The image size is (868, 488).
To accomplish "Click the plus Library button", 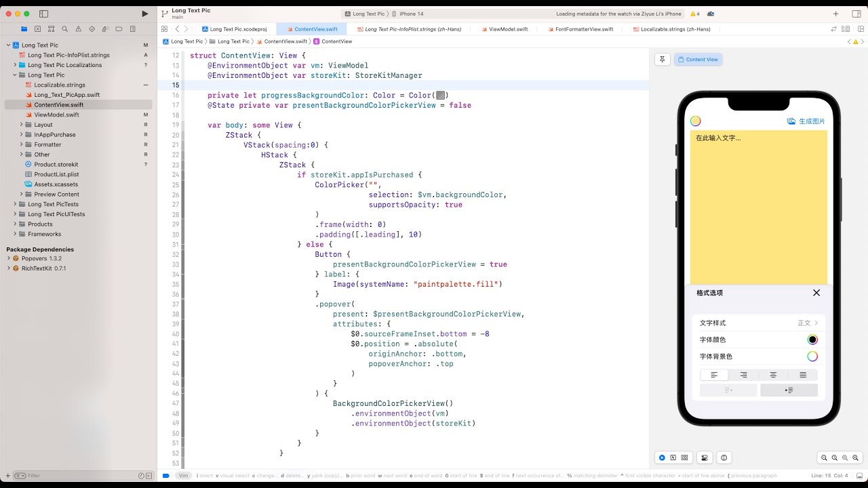I will (836, 14).
